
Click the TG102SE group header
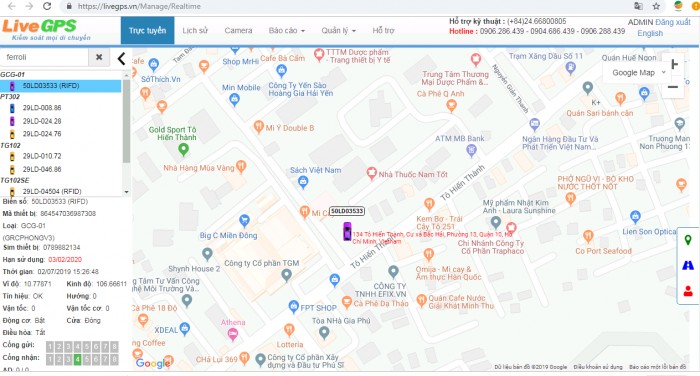click(15, 180)
